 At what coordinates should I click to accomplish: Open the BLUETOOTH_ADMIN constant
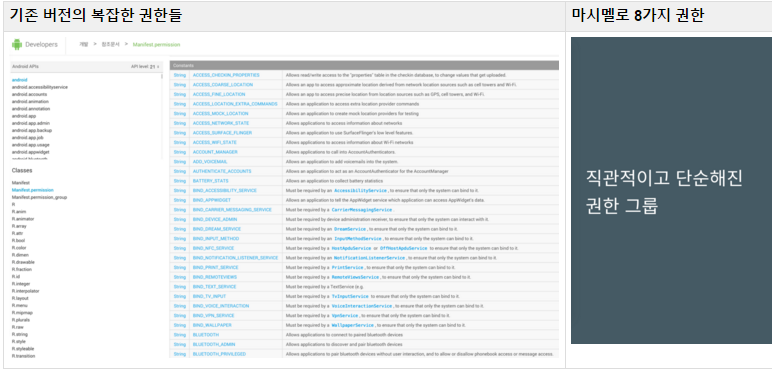(214, 344)
